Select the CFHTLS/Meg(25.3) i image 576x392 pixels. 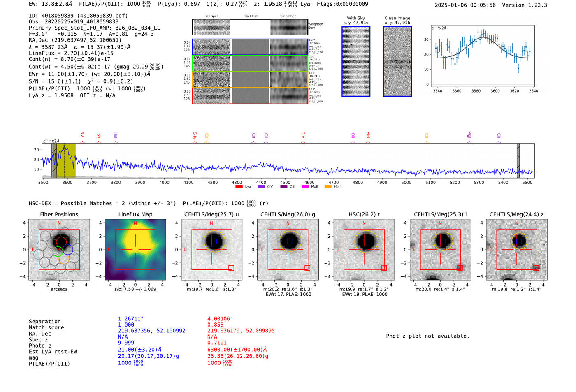[440, 250]
